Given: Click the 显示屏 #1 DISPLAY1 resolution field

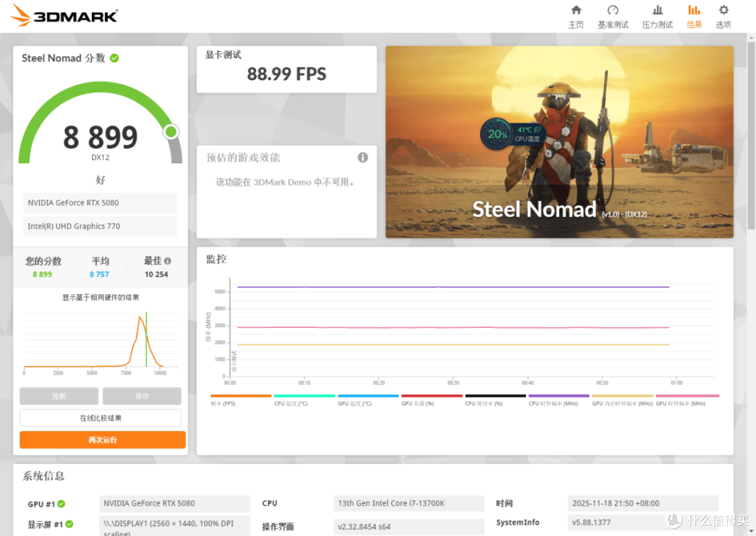Looking at the screenshot, I should tap(174, 526).
